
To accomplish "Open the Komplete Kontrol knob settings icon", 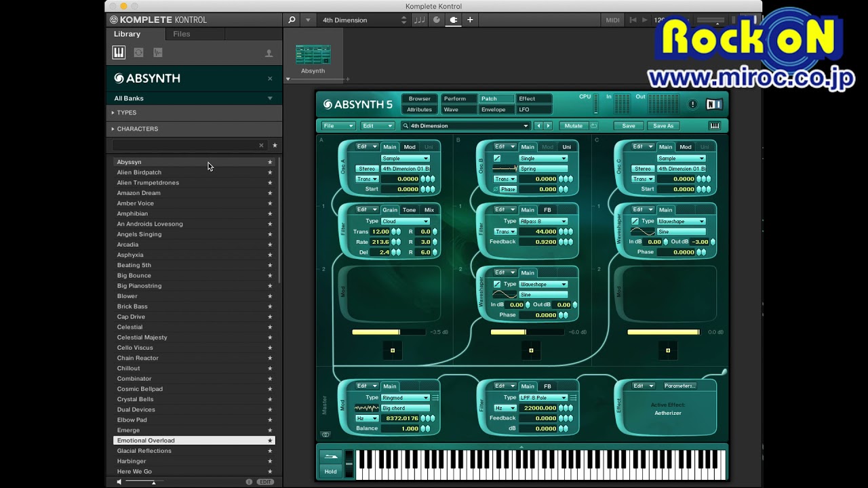I will pyautogui.click(x=437, y=20).
